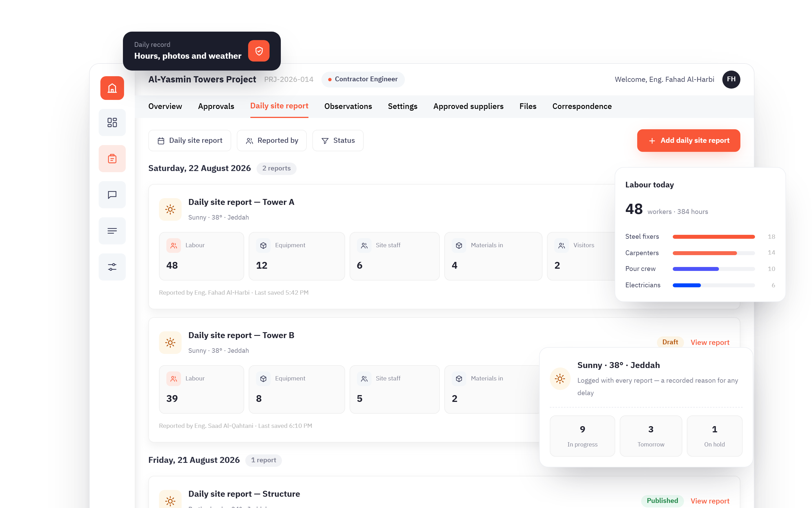Image resolution: width=812 pixels, height=508 pixels.
Task: Click the Contractor Engineer role badge
Action: (x=363, y=79)
